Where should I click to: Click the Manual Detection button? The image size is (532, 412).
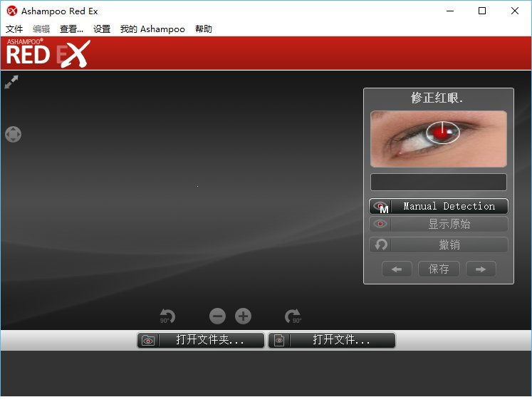coord(439,206)
